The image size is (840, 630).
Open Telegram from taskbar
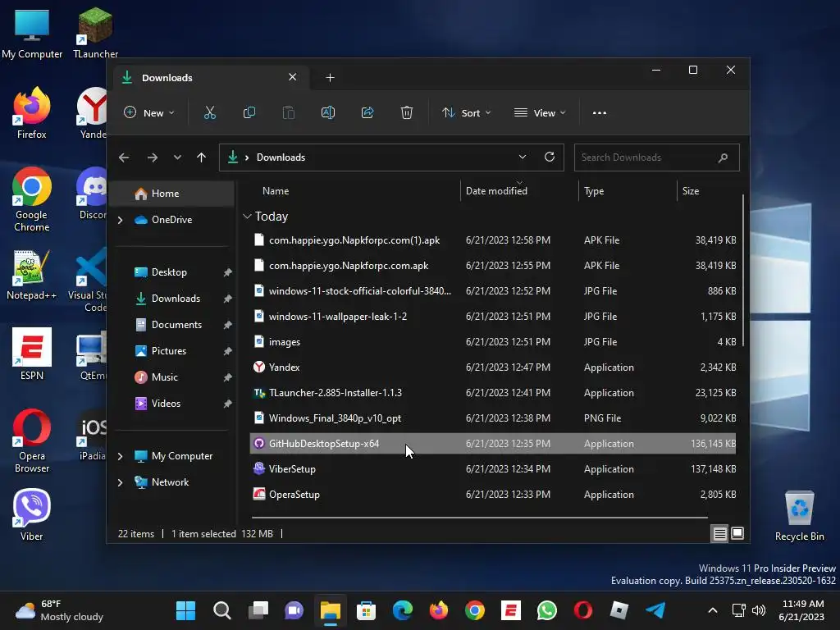pos(655,610)
